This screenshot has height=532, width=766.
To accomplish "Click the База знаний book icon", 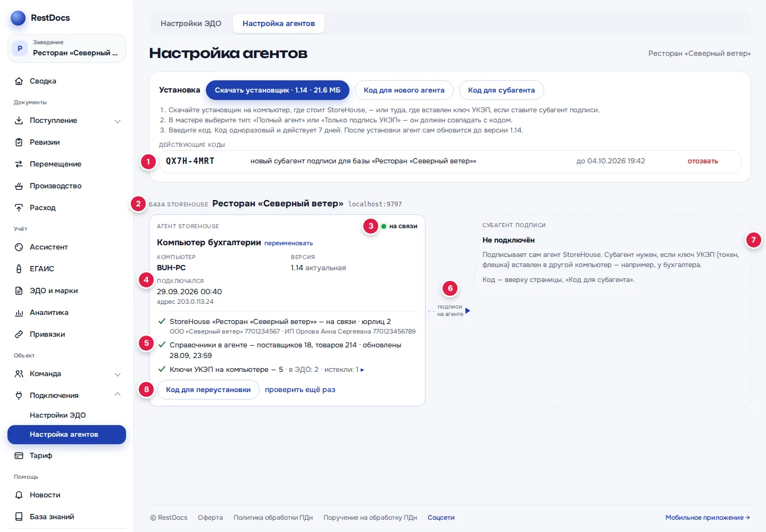I will pyautogui.click(x=19, y=517).
